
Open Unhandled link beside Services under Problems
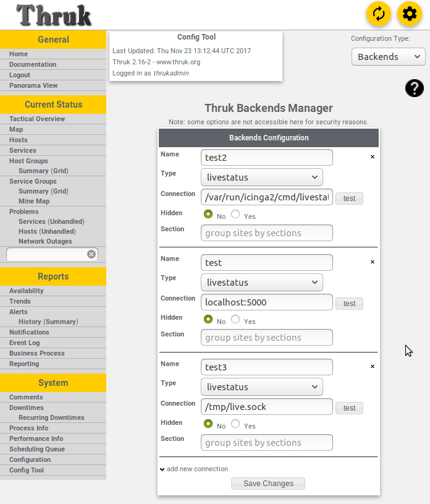pos(66,222)
